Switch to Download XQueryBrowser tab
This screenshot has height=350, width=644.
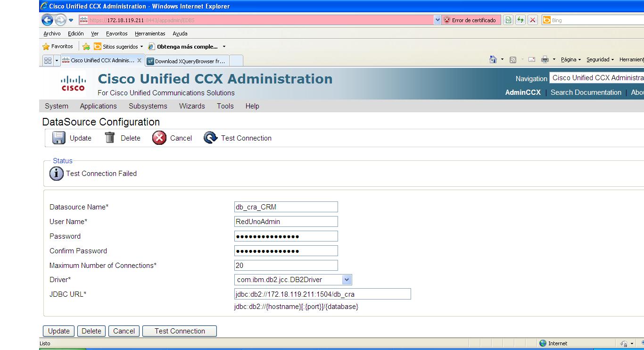pos(187,61)
